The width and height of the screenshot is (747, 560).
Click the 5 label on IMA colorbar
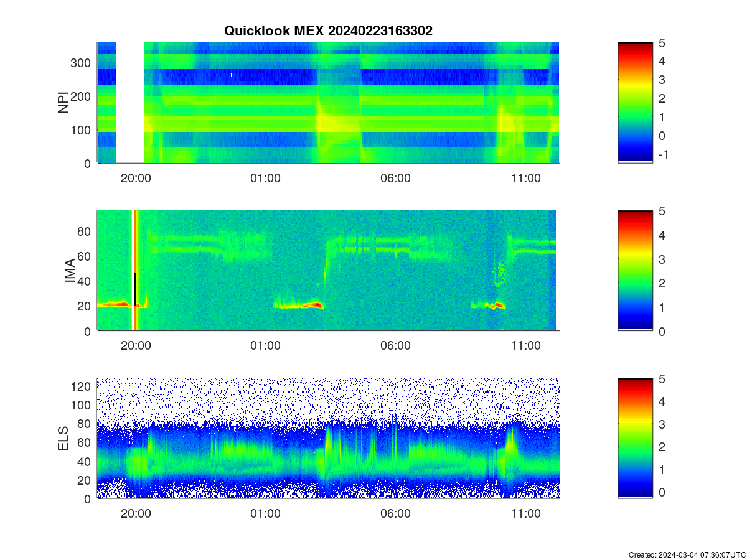[x=661, y=211]
